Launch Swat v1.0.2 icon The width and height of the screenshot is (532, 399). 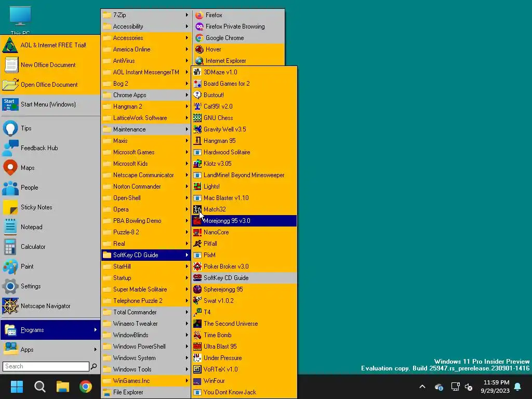click(197, 301)
